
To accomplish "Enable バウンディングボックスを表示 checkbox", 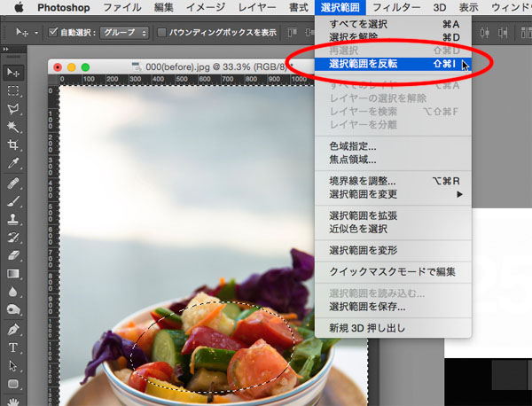I will coord(161,33).
